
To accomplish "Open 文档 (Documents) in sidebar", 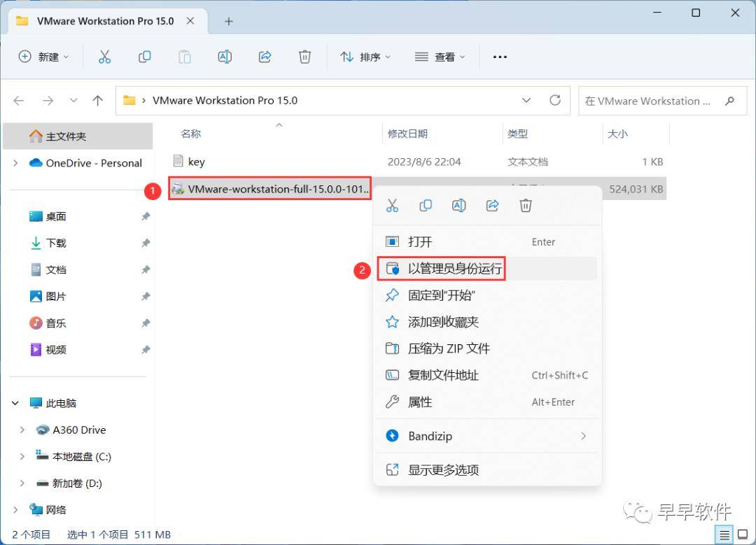I will pyautogui.click(x=55, y=270).
